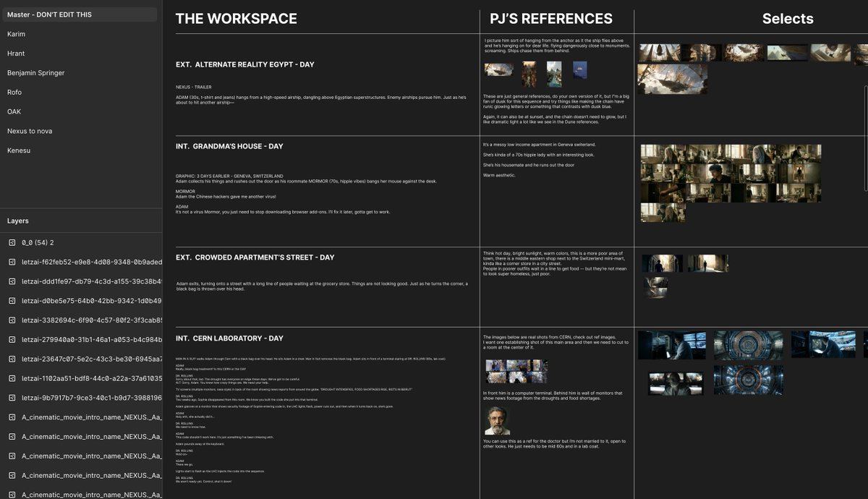
Task: Switch to the Benjamin Springer page
Action: pyautogui.click(x=35, y=73)
